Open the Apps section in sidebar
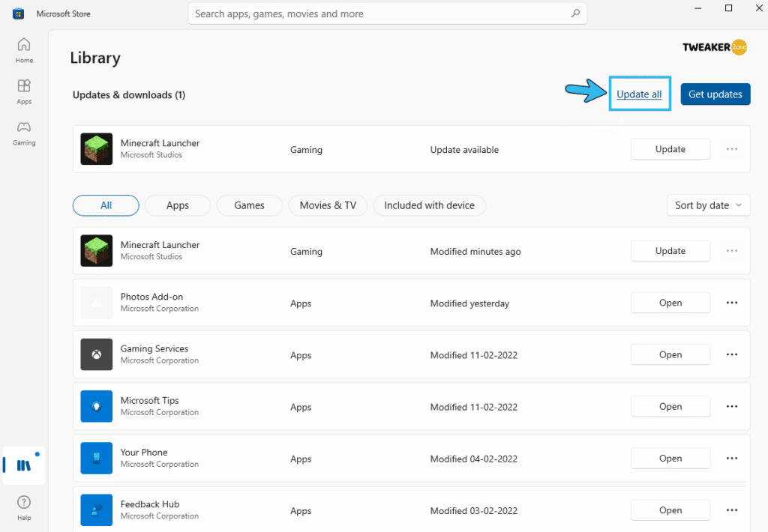 coord(24,92)
